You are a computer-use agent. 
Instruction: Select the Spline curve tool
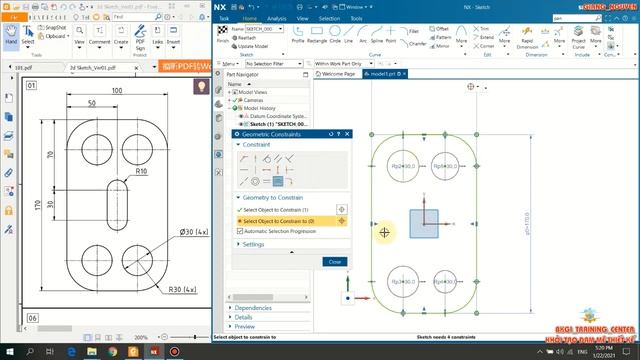tap(377, 34)
